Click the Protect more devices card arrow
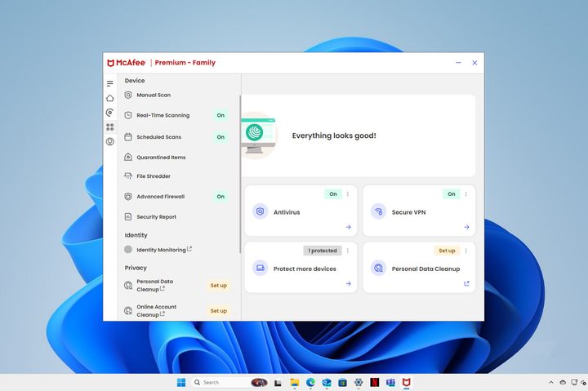 (x=349, y=283)
